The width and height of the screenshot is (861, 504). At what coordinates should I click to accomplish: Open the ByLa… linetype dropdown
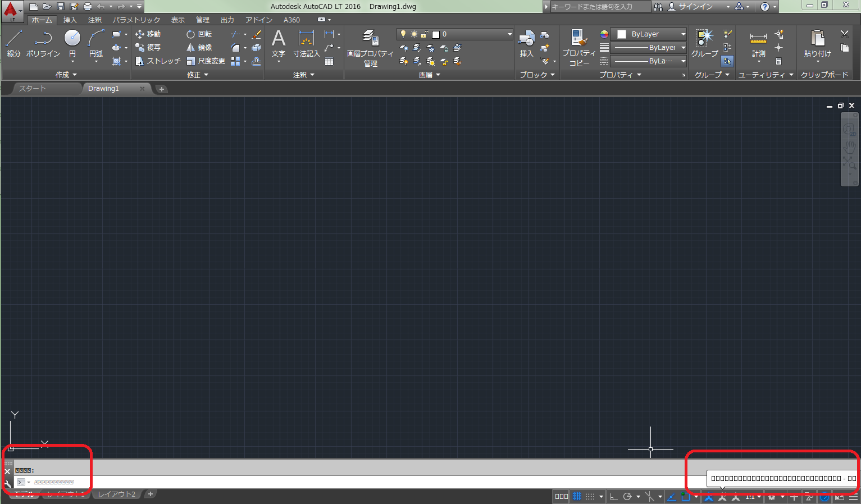coord(649,61)
